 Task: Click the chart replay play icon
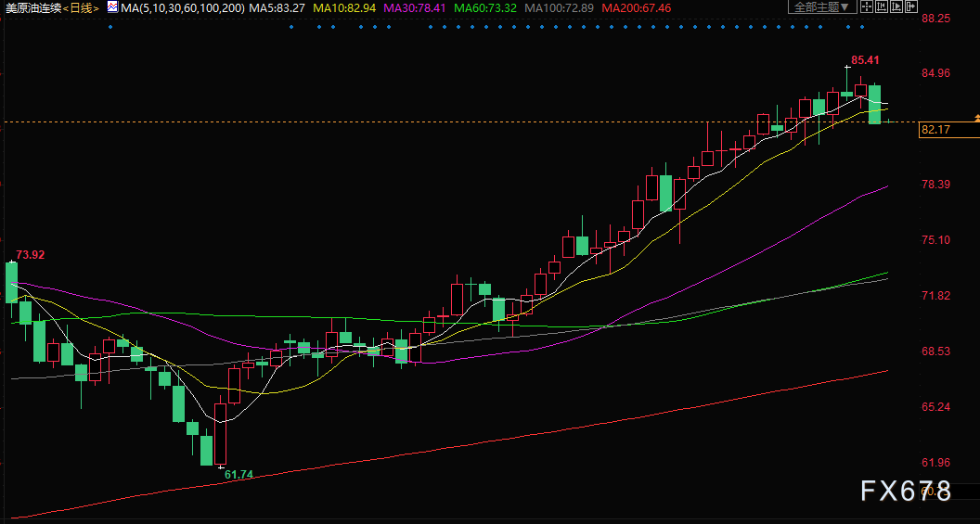coord(896,6)
